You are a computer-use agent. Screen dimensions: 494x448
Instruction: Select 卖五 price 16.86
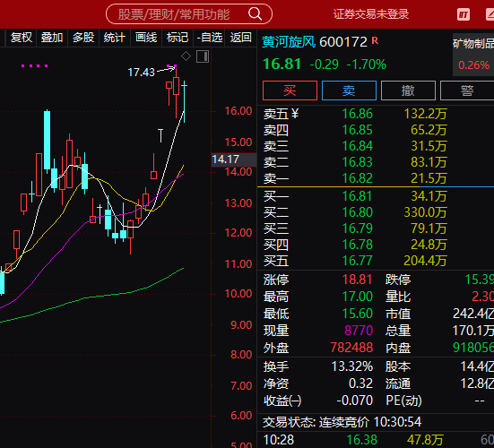tap(357, 114)
